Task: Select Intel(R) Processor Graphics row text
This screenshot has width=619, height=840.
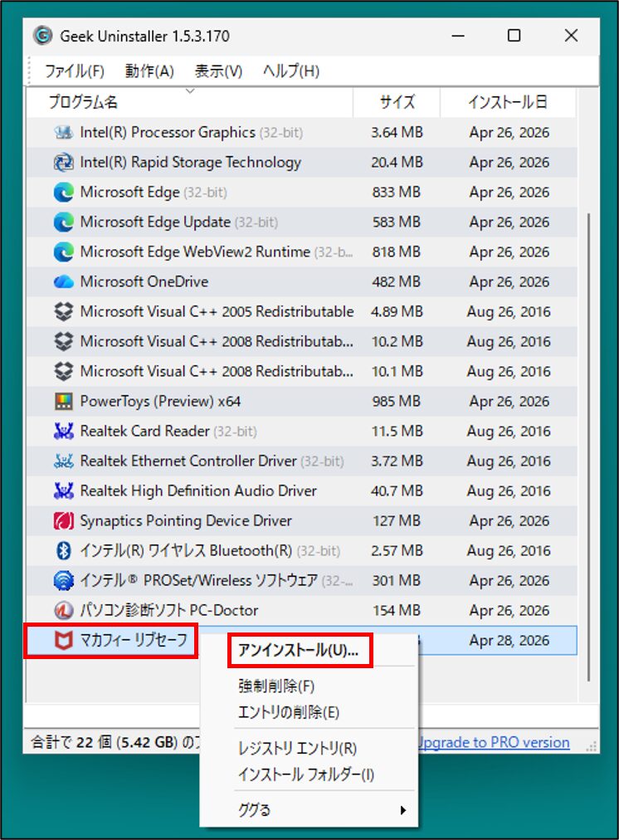Action: [191, 132]
